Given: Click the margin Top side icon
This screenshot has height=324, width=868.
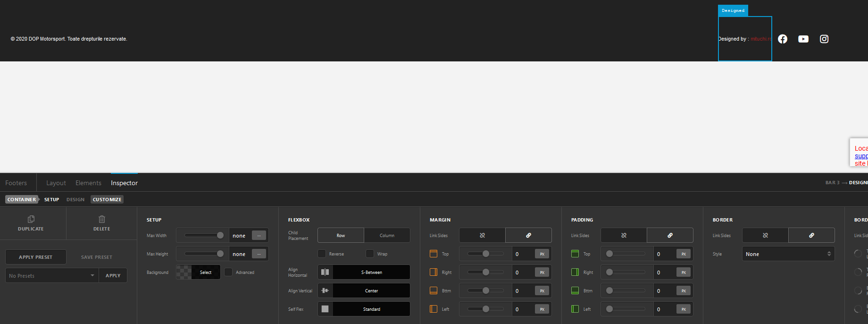Looking at the screenshot, I should coord(434,254).
